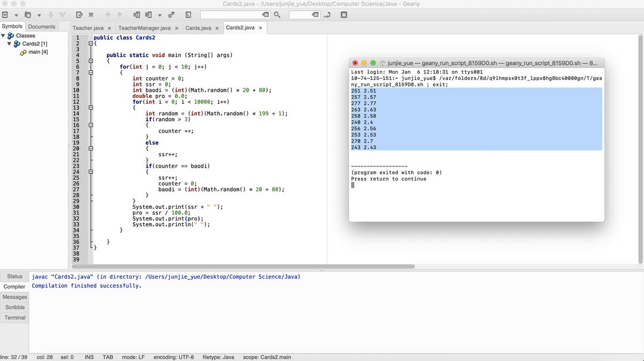Select Cards2 [1] class in symbol tree
This screenshot has height=361, width=644.
[35, 44]
